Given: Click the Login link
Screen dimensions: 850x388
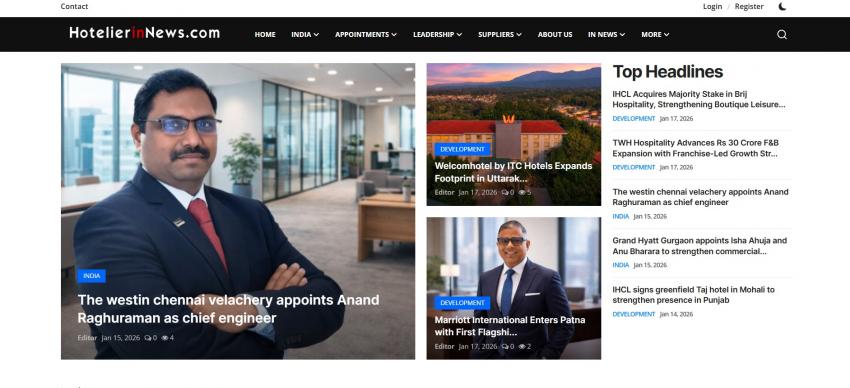Looking at the screenshot, I should (712, 7).
